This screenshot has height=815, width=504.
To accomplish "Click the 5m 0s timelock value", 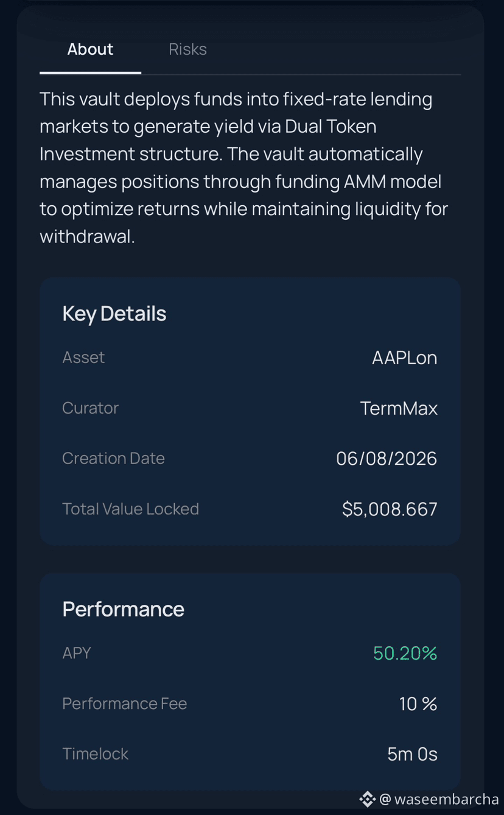I will (x=412, y=755).
